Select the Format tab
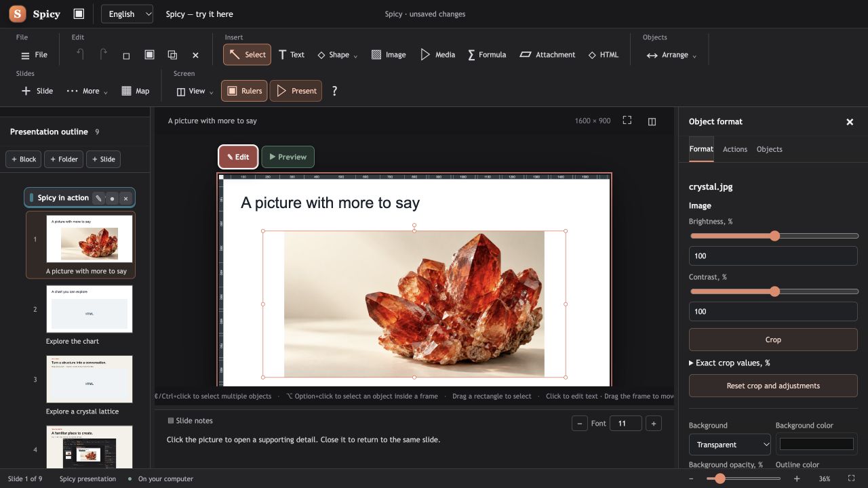This screenshot has height=488, width=868. pos(701,149)
